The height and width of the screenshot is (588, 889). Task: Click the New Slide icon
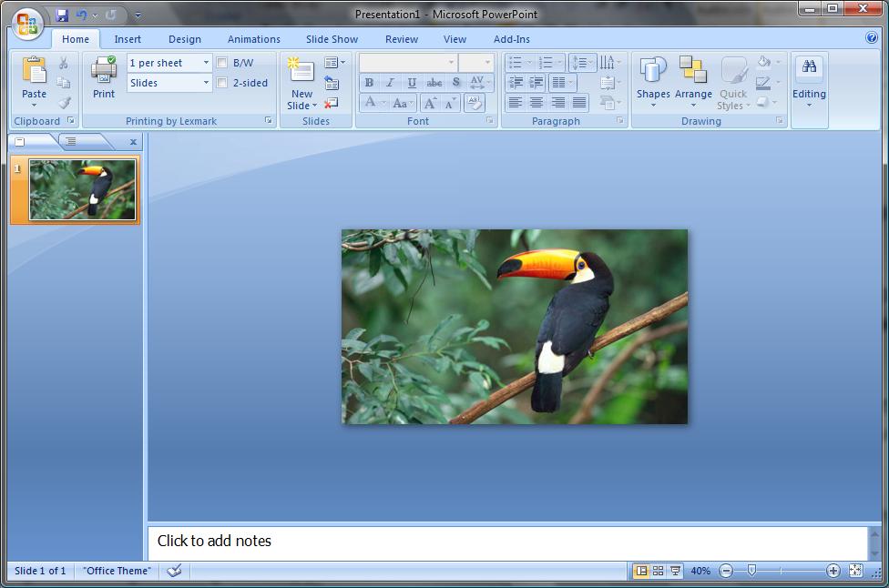[x=301, y=71]
